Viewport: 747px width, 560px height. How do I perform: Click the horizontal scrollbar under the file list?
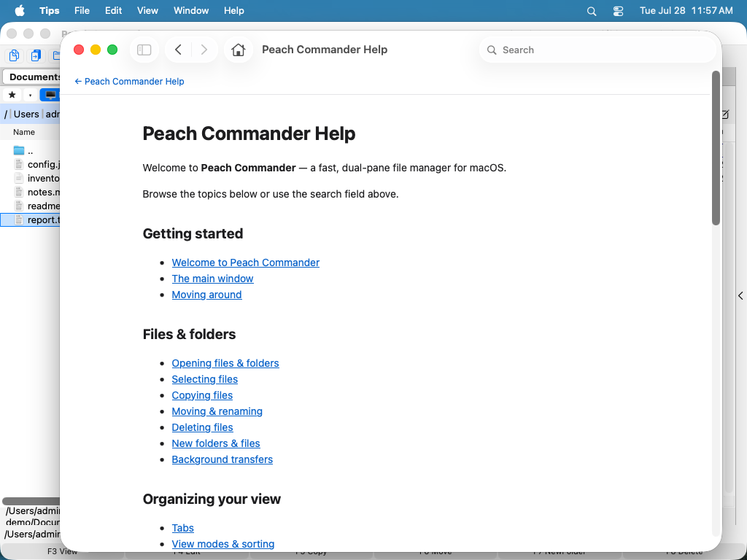[31, 501]
